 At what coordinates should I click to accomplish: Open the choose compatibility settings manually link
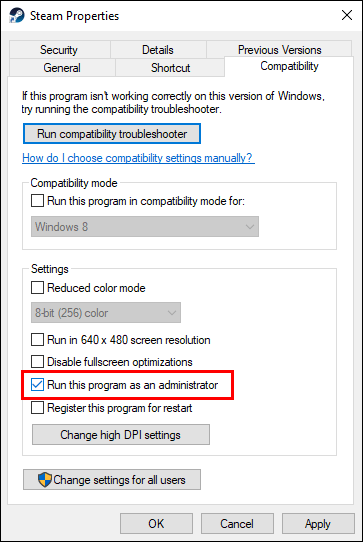(138, 158)
